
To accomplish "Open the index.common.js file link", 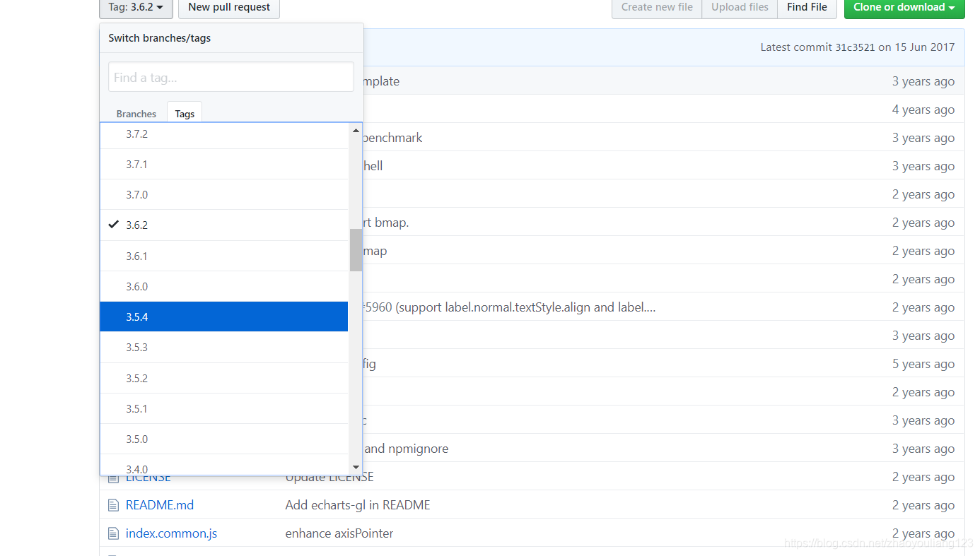I will coord(171,533).
